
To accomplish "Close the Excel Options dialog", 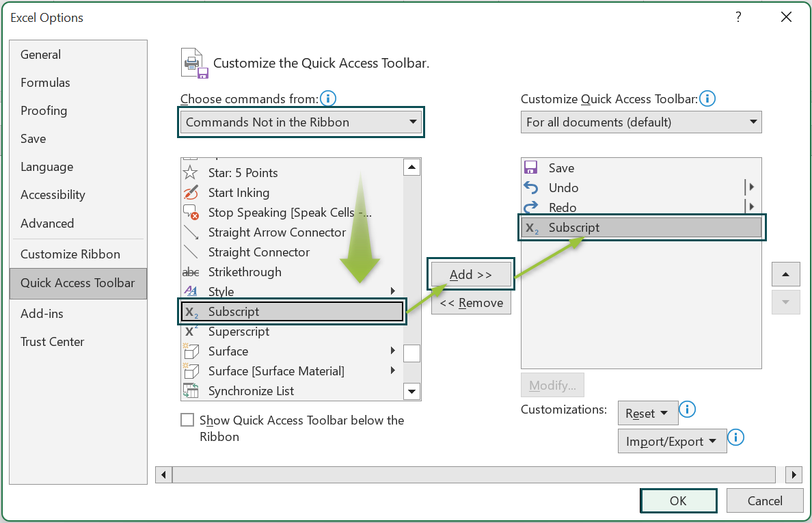I will coord(785,17).
